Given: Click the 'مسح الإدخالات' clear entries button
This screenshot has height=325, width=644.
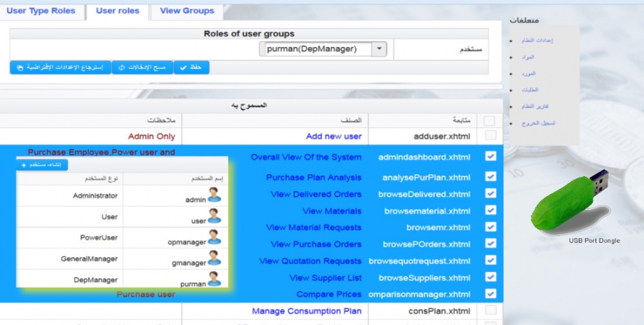Looking at the screenshot, I should pos(142,67).
